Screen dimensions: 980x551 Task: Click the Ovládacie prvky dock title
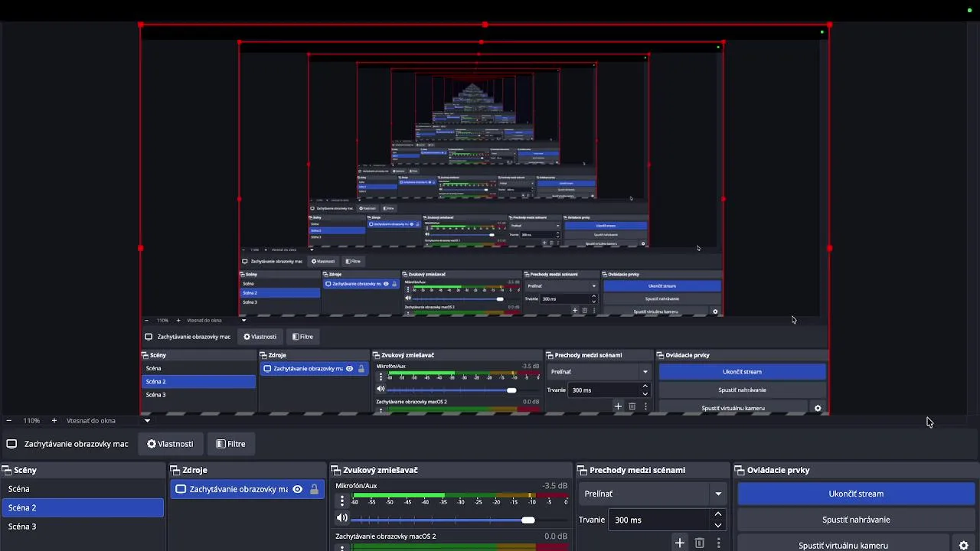coord(778,471)
